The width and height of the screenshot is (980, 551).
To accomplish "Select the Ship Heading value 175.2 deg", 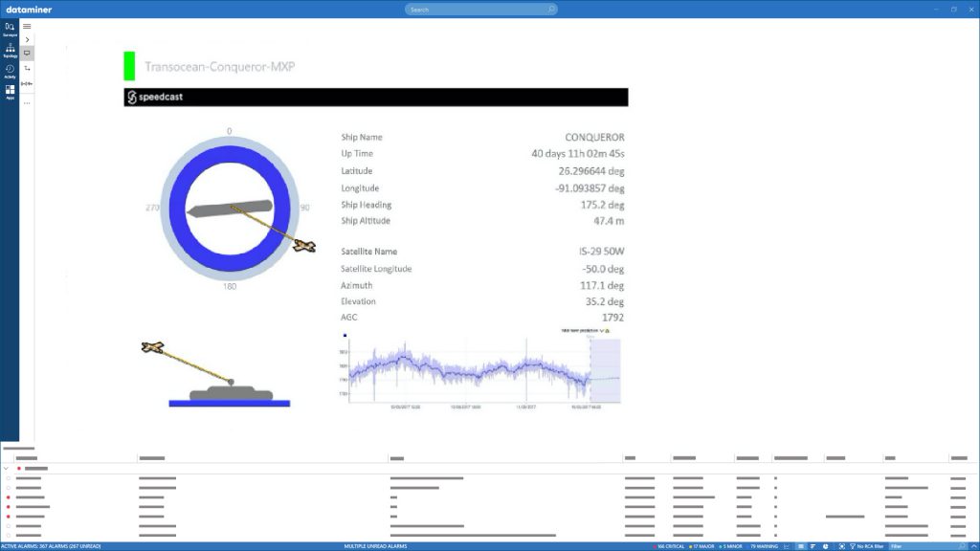I will [x=603, y=205].
